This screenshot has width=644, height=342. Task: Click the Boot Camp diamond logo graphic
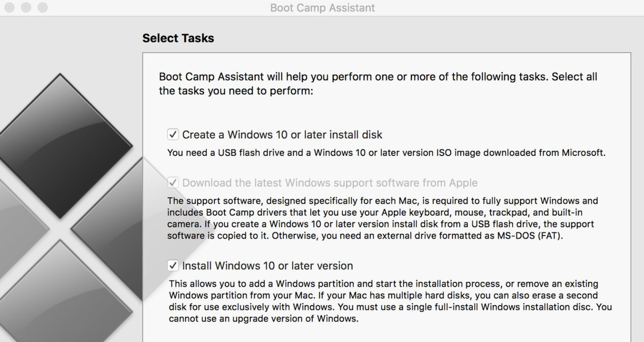[x=71, y=207]
